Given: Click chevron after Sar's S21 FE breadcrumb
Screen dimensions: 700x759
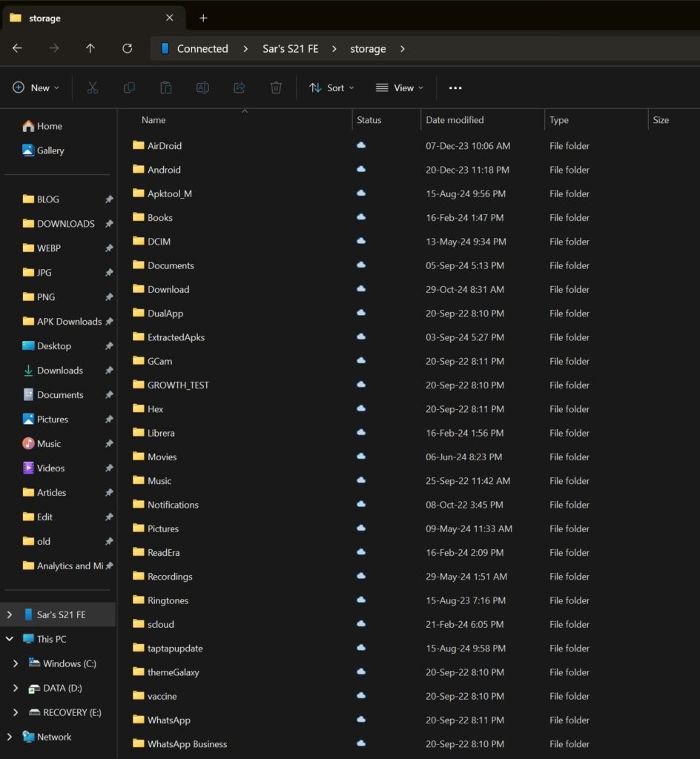Looking at the screenshot, I should (334, 49).
